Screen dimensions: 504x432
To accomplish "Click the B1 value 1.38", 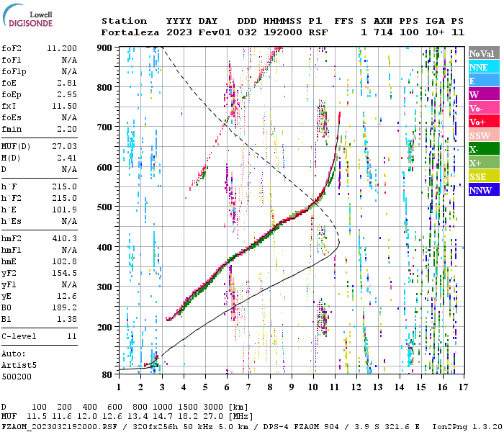I will coord(67,319).
